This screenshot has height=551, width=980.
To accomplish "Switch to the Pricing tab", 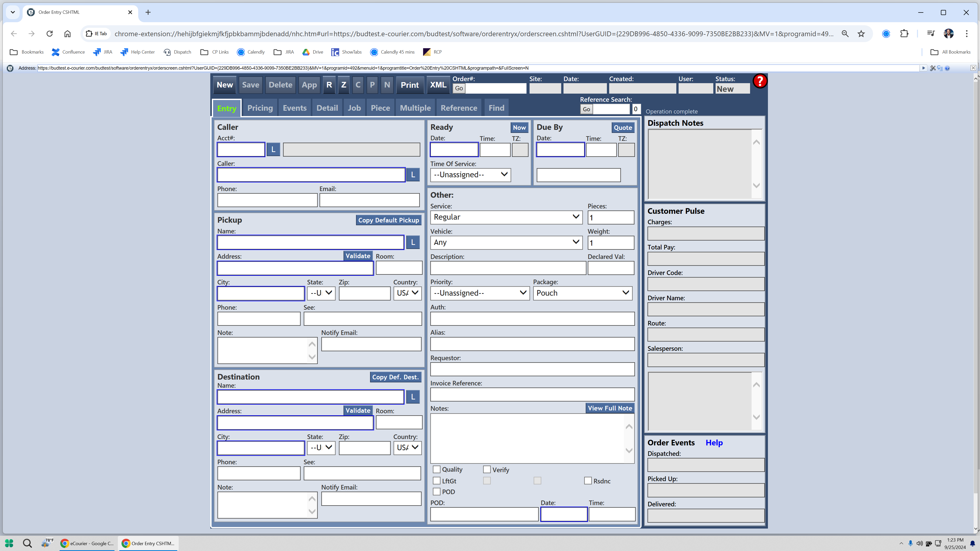I will pos(260,108).
